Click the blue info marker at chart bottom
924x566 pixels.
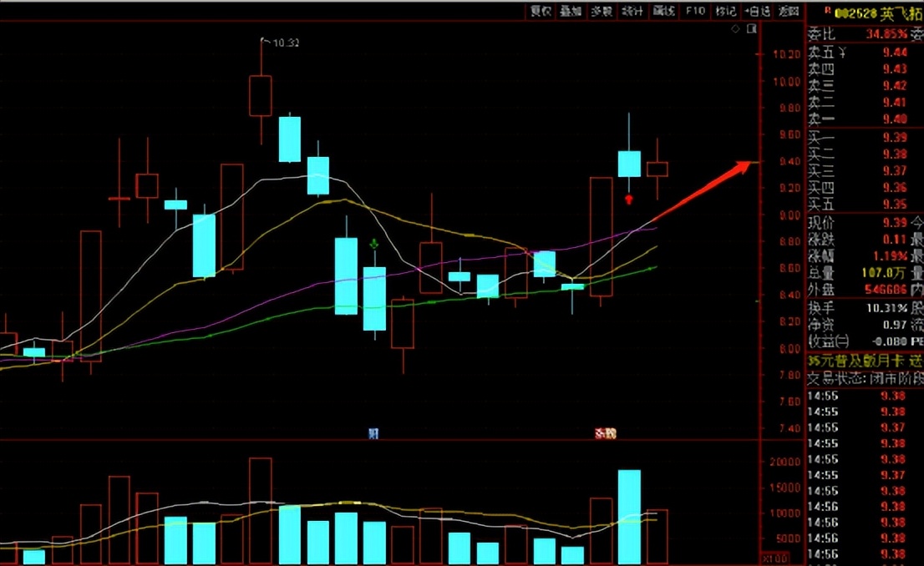tap(373, 433)
